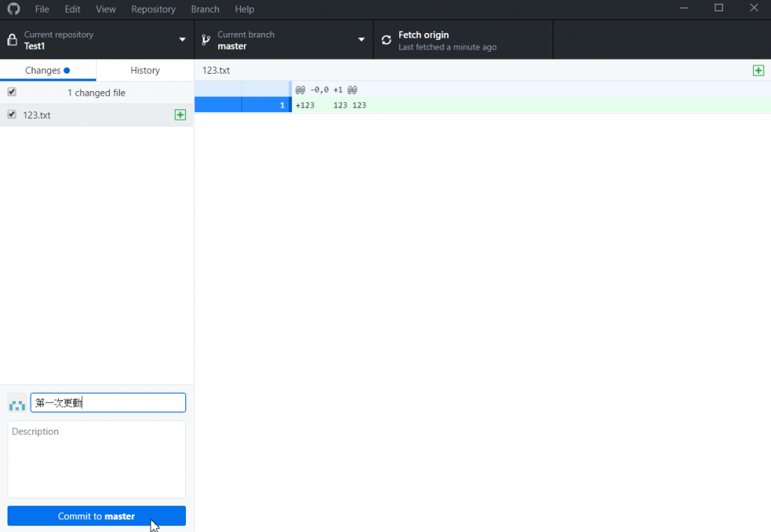Click the green plus icon in the diff header
Viewport: 771px width, 532px height.
click(x=758, y=70)
